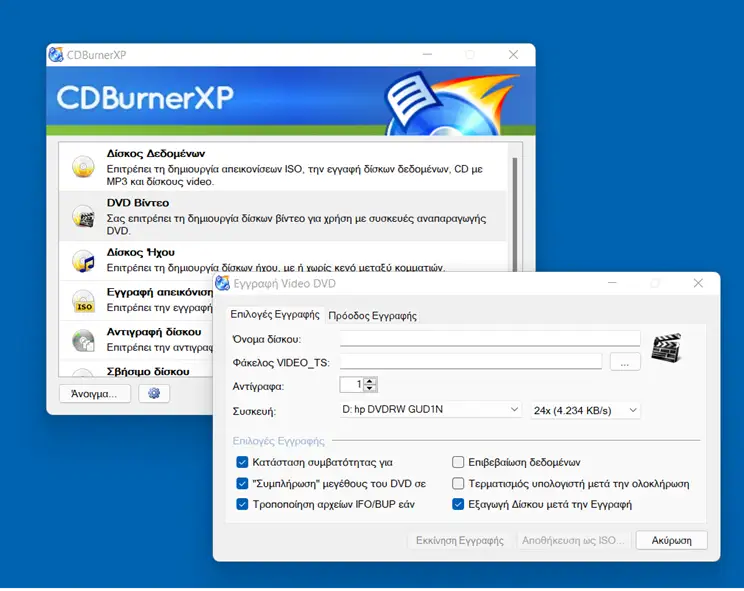The width and height of the screenshot is (744, 591).
Task: Browse VIDEO_TS folder with ... button
Action: click(625, 362)
